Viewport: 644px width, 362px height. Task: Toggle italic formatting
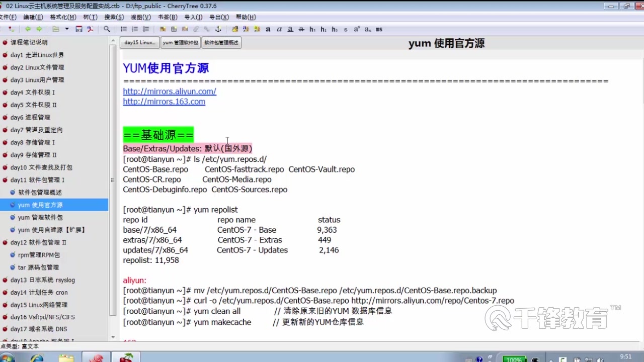click(x=279, y=29)
